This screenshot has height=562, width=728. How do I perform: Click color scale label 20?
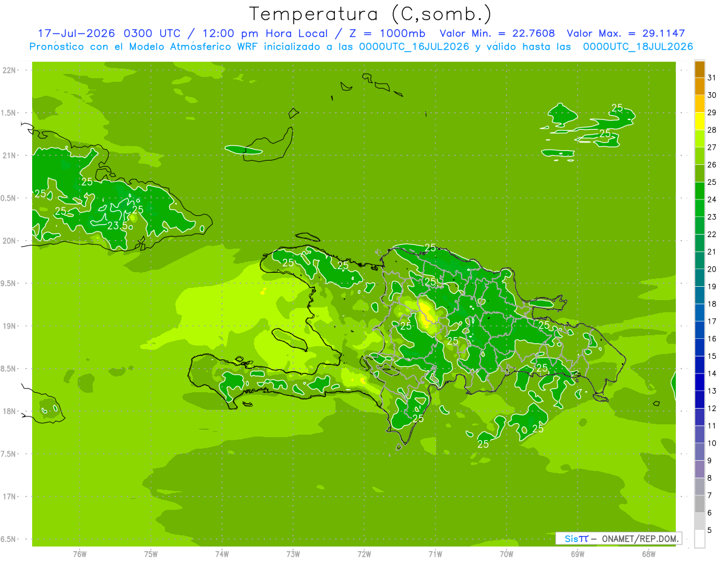712,269
